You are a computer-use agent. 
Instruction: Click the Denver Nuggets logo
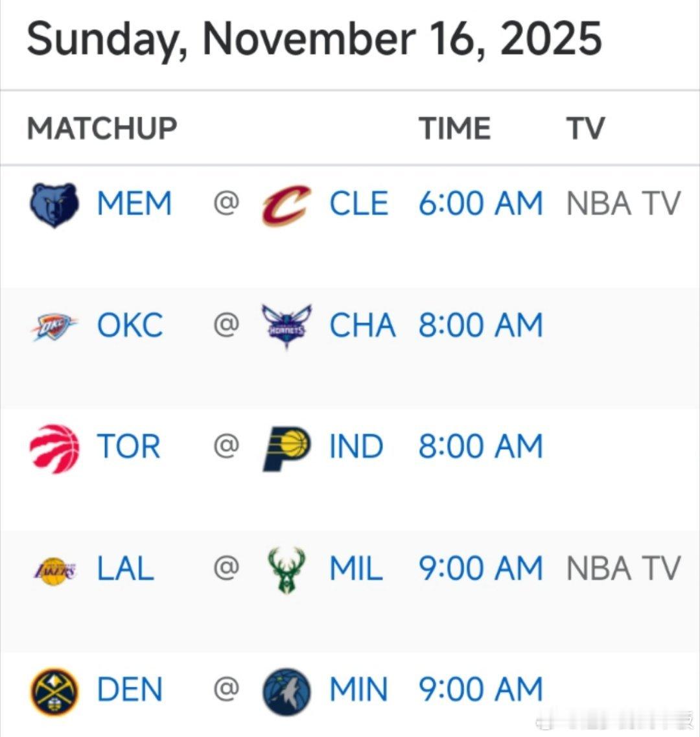point(54,691)
